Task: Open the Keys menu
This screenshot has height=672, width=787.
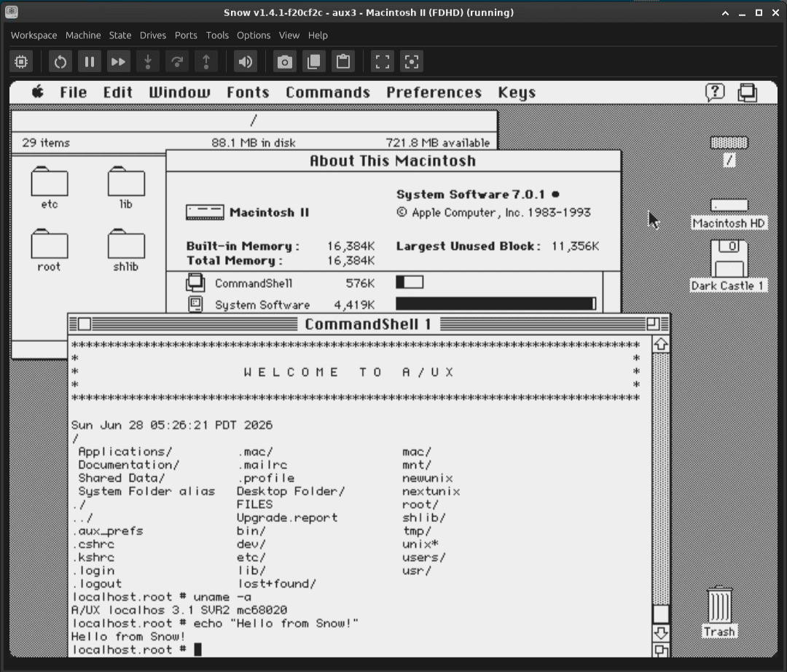Action: (517, 93)
